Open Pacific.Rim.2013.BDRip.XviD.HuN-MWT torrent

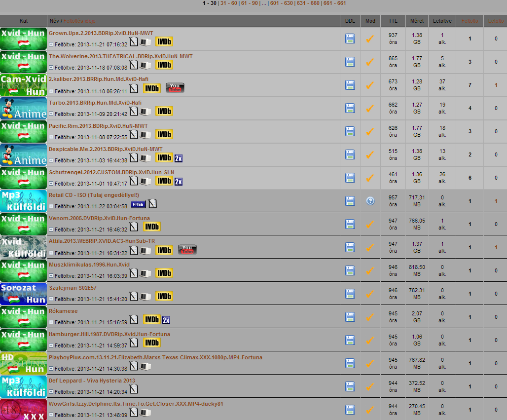pos(98,126)
